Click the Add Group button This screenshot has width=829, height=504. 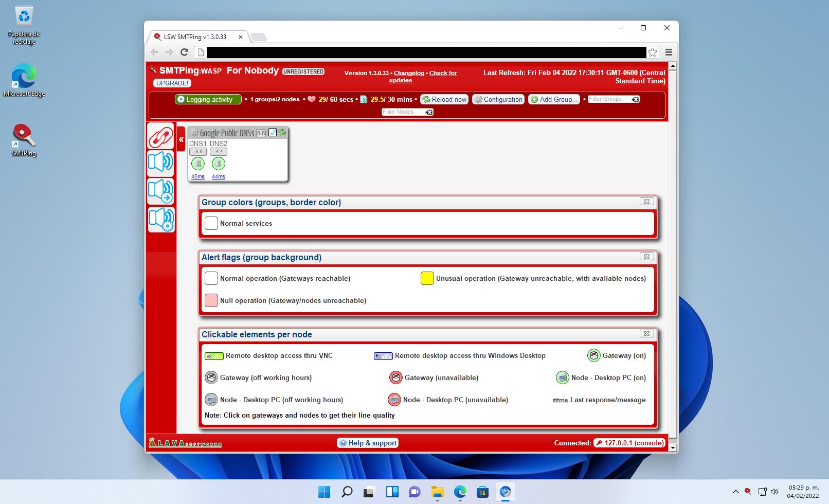tap(554, 99)
